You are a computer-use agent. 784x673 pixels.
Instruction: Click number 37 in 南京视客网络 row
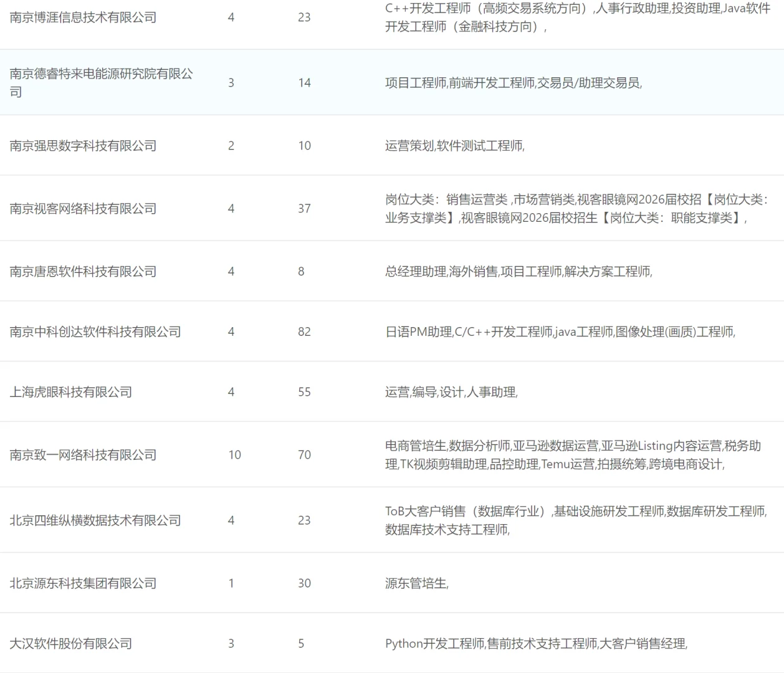pos(304,209)
